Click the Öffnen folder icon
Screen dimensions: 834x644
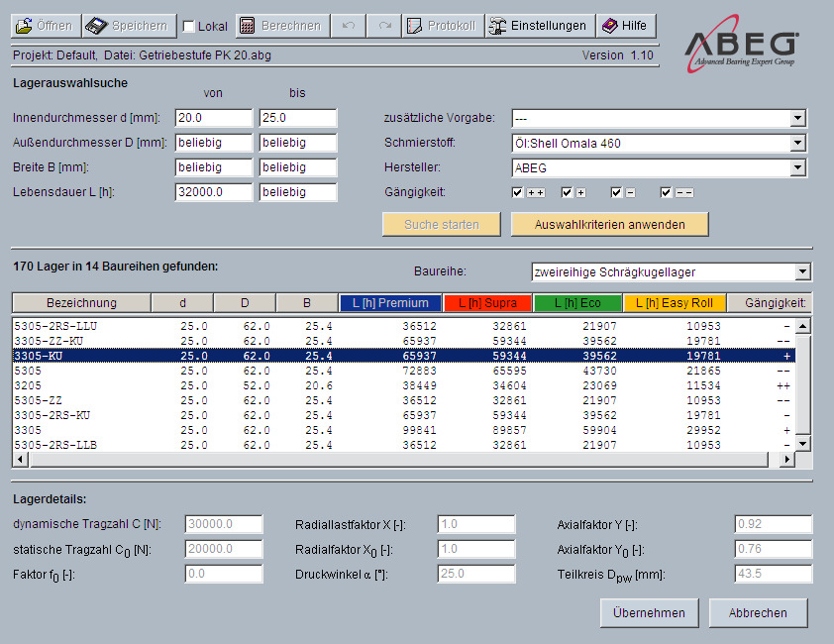pyautogui.click(x=24, y=26)
